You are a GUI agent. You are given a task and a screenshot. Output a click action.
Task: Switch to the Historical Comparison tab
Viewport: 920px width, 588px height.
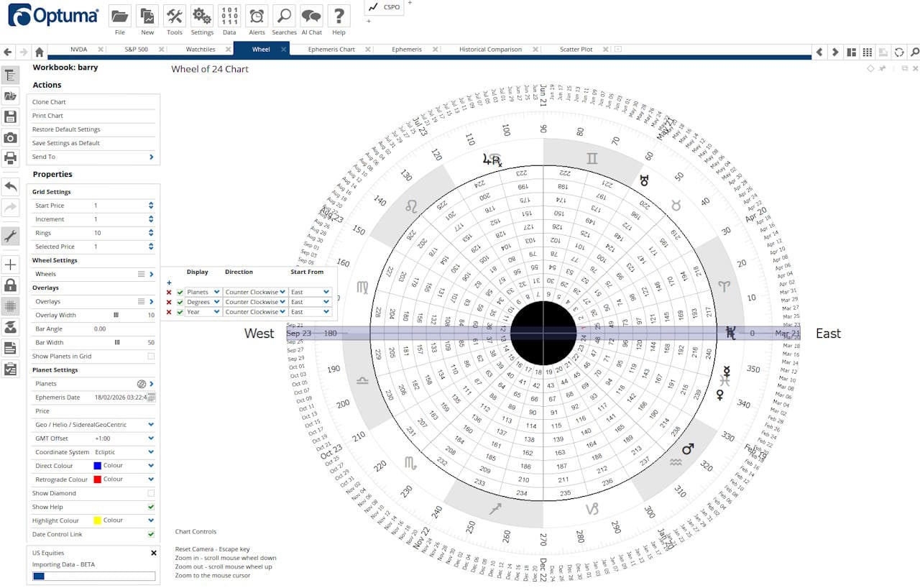coord(489,50)
